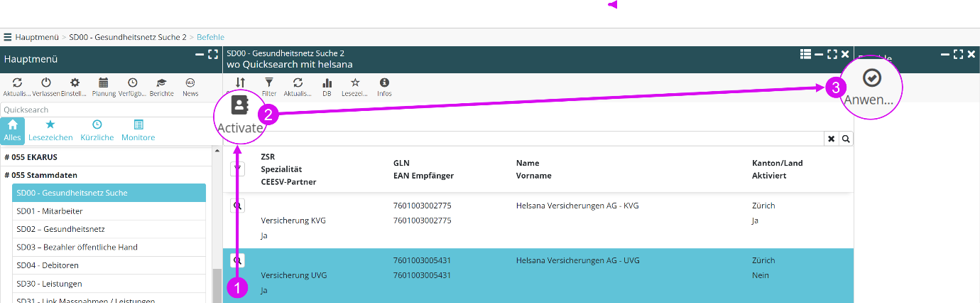Open Einstellungen gear icon
This screenshot has width=980, height=303.
75,83
